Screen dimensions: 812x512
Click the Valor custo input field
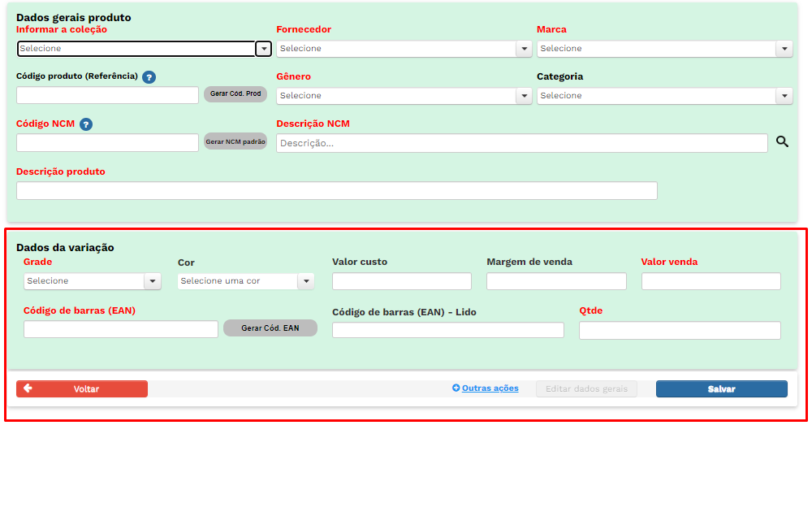[402, 282]
